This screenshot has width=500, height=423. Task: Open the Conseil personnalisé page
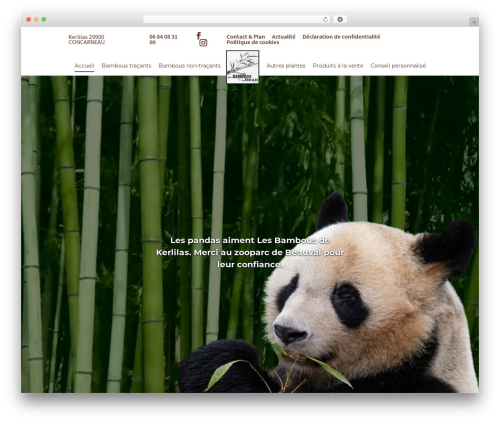tap(398, 66)
